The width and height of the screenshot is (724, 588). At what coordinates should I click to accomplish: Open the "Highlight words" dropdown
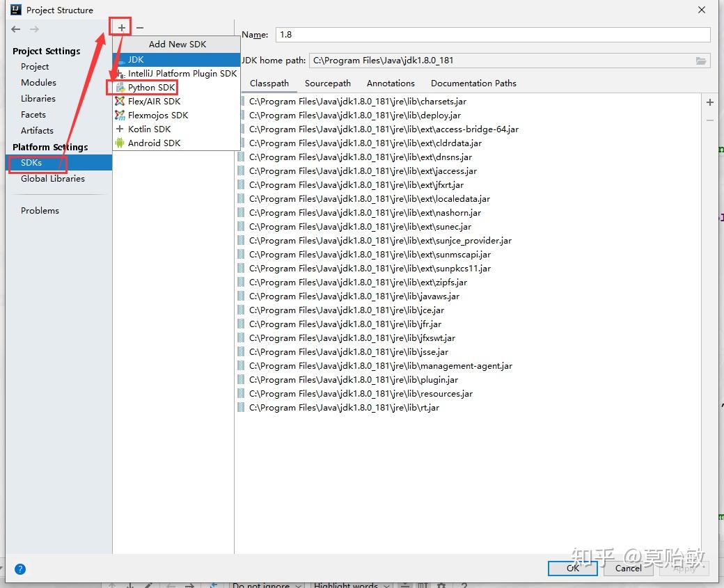[351, 585]
